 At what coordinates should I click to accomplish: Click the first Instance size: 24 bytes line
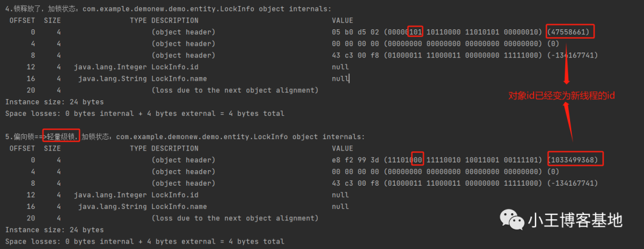(55, 102)
